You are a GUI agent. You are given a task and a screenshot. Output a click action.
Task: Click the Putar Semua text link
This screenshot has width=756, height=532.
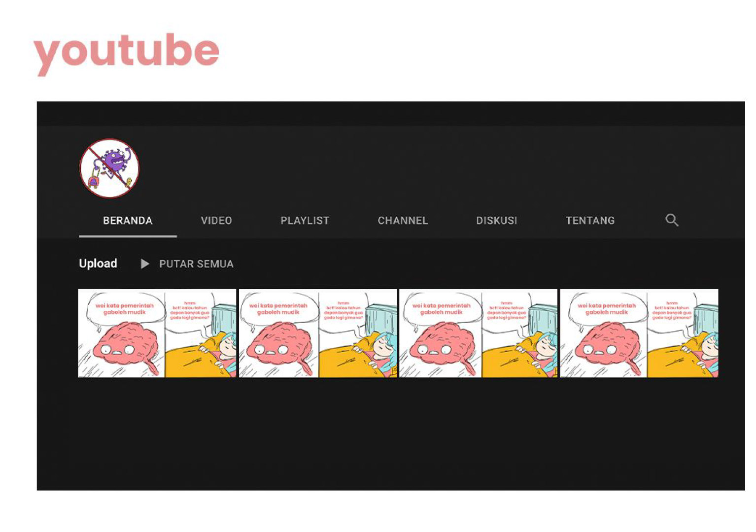coord(196,264)
